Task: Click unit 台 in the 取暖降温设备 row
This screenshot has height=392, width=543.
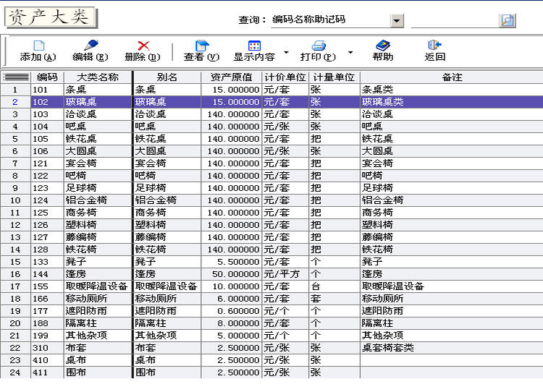Action: [334, 286]
